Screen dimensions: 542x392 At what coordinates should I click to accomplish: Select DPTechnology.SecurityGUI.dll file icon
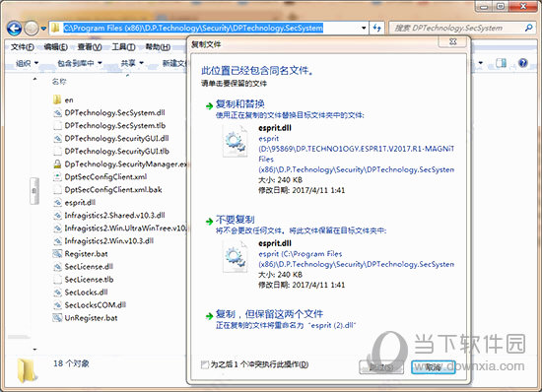tap(57, 139)
